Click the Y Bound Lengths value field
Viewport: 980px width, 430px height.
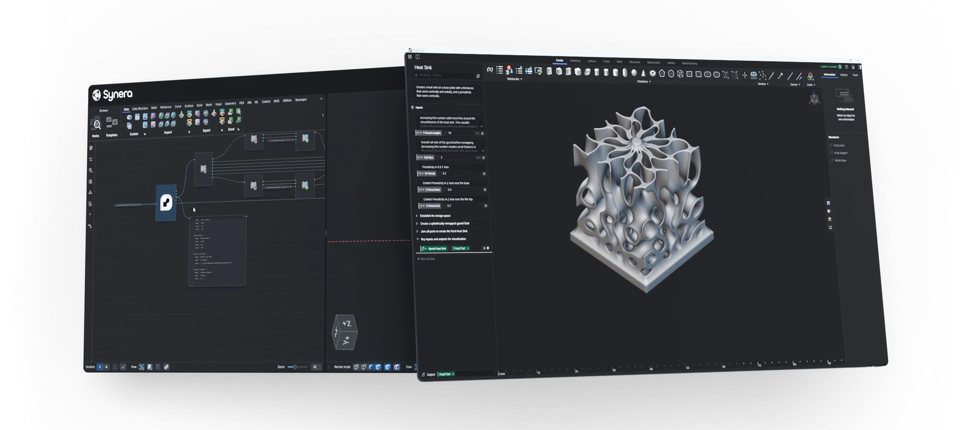(x=461, y=133)
